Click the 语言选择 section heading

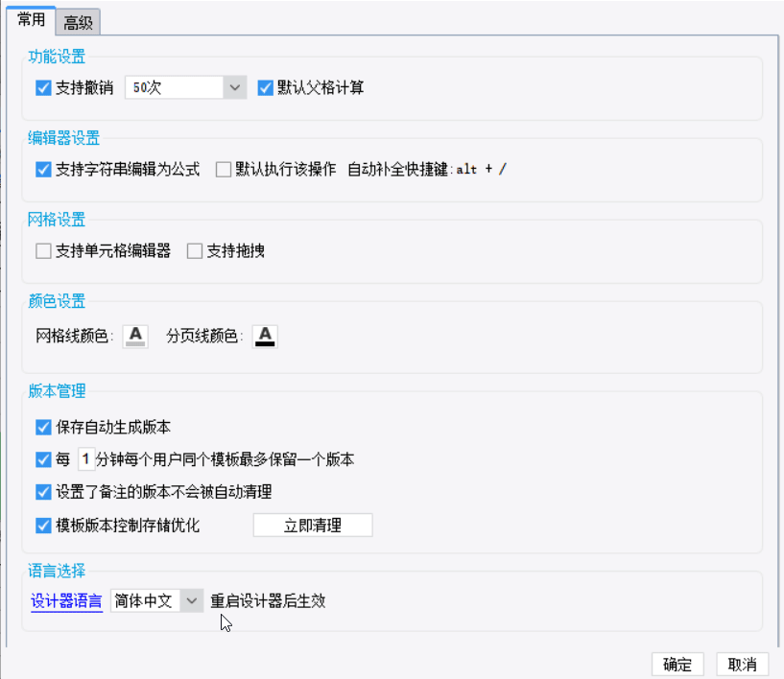pyautogui.click(x=57, y=571)
